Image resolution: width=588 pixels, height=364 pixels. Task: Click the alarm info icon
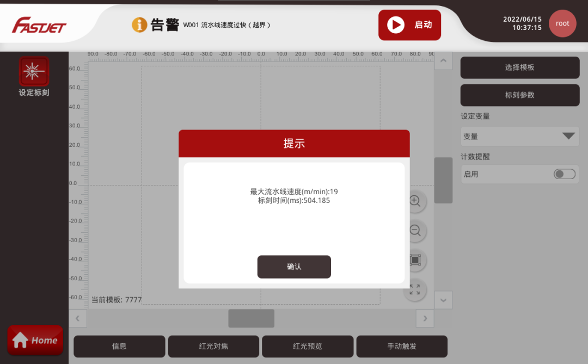140,24
